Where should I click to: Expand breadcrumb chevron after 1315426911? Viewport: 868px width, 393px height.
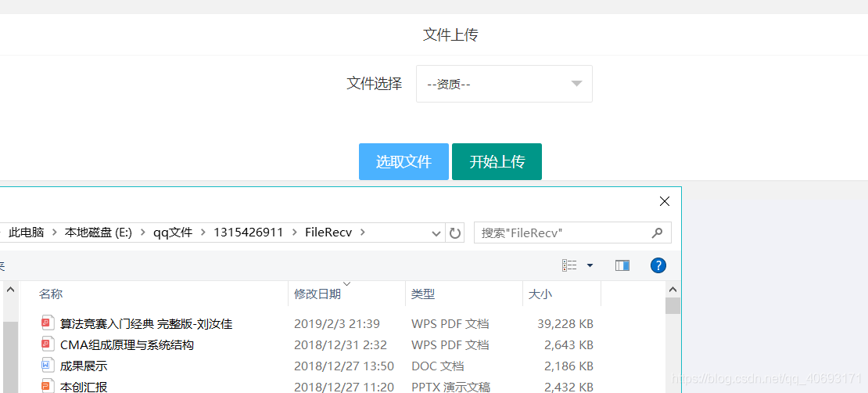click(x=294, y=233)
